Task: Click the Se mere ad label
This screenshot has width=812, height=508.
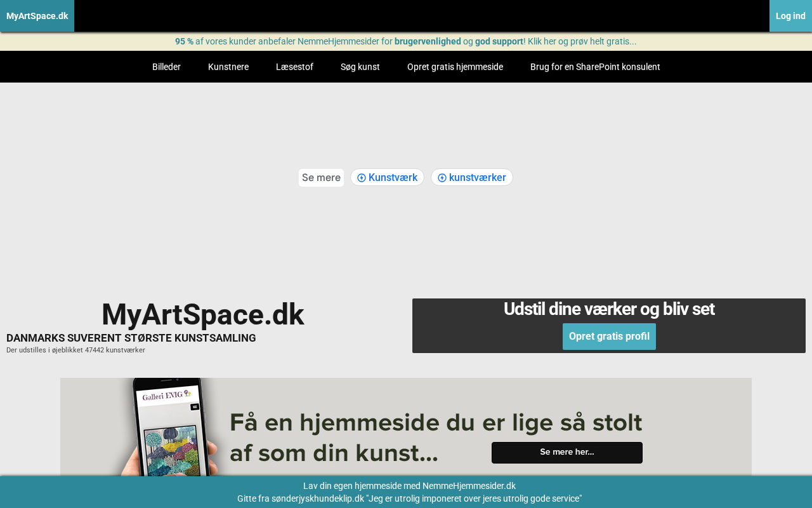Action: (321, 177)
